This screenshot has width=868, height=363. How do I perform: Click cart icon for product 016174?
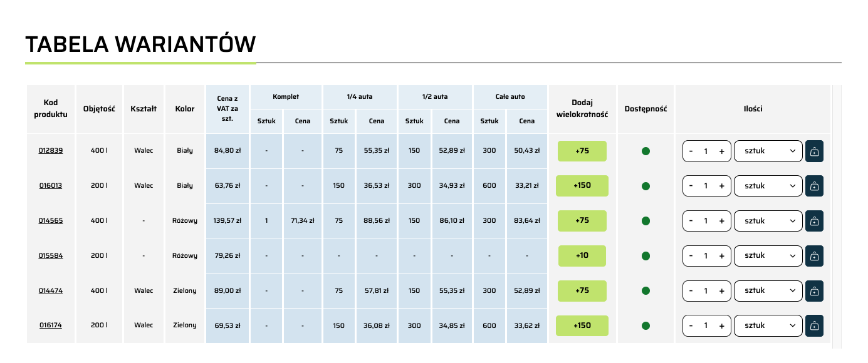click(814, 325)
